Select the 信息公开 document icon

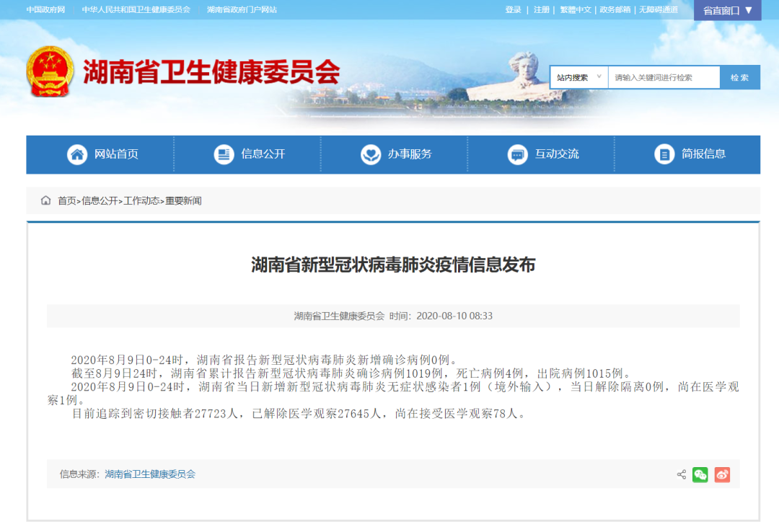224,154
